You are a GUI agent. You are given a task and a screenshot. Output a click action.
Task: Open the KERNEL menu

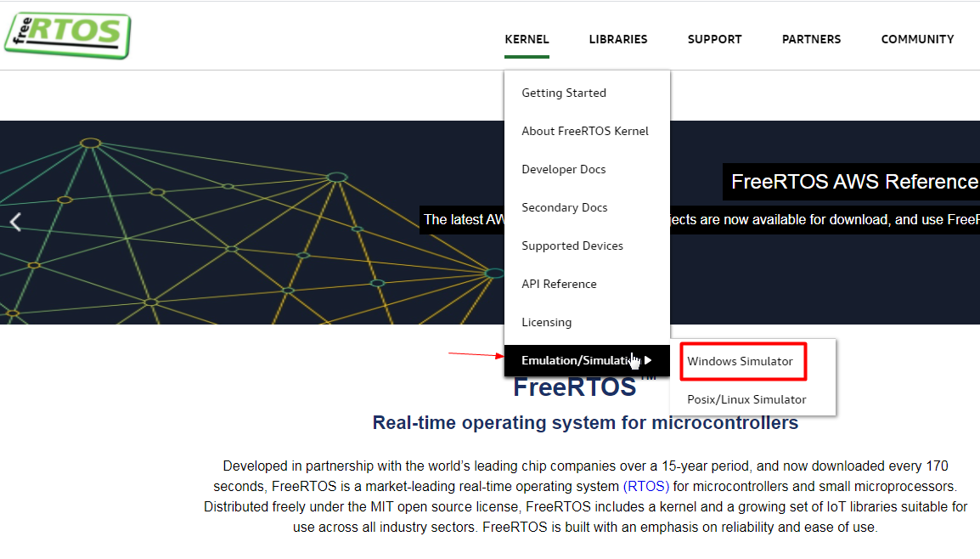pyautogui.click(x=527, y=39)
